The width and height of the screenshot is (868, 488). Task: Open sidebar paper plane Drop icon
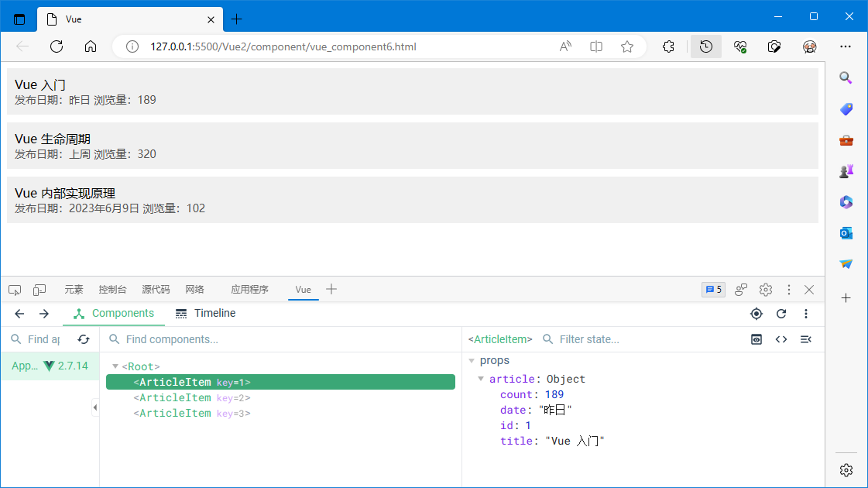pos(846,264)
